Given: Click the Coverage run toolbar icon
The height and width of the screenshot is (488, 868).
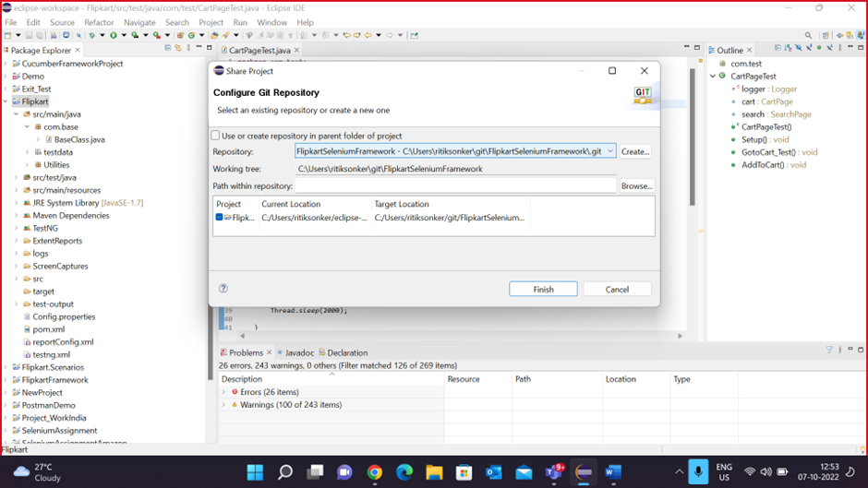Looking at the screenshot, I should pyautogui.click(x=135, y=35).
